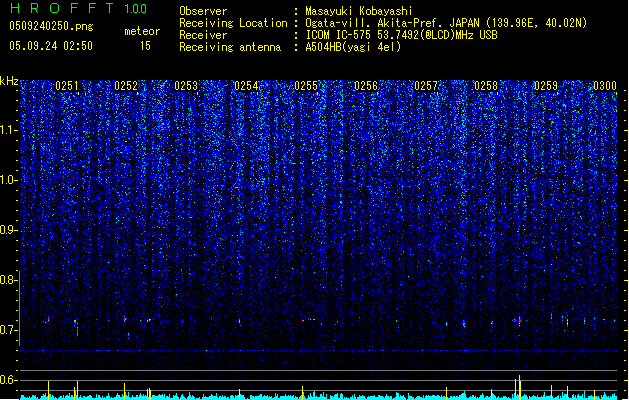
Task: Click the 0255 time marker
Action: pos(306,86)
